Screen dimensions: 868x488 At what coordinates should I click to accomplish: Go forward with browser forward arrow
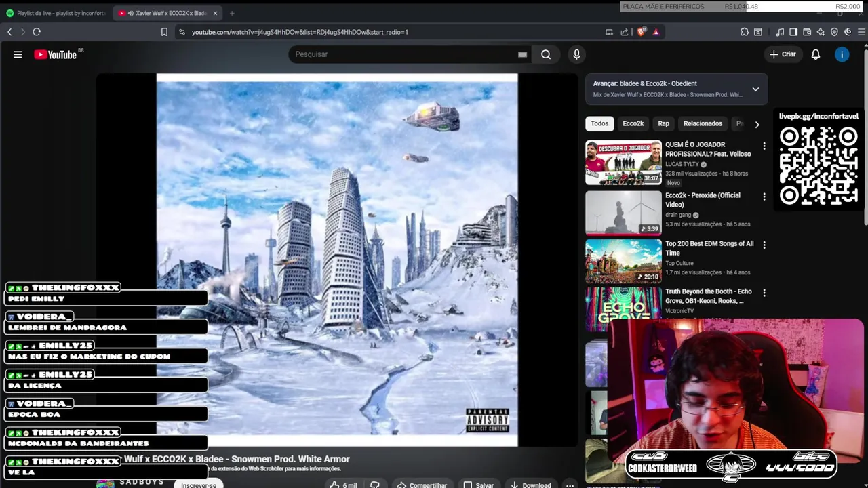click(22, 32)
